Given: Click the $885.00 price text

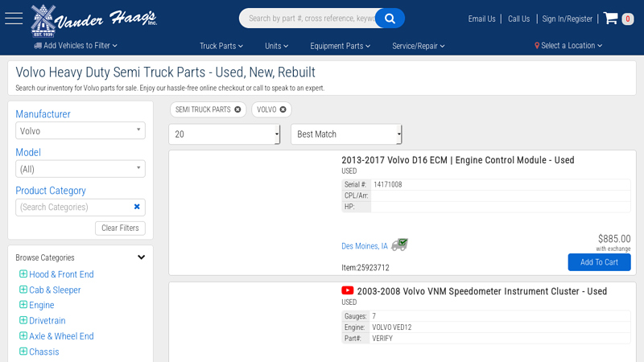Looking at the screenshot, I should pos(614,239).
